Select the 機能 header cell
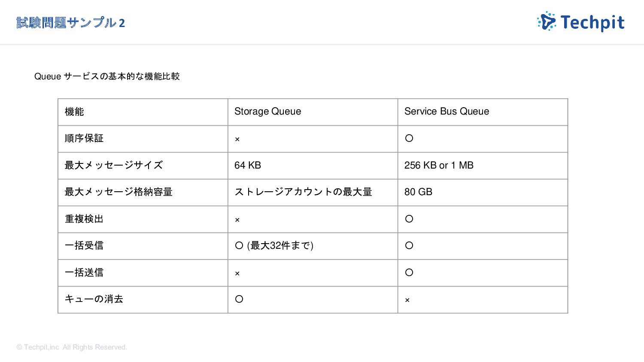Viewport: 644px width, 362px height. [143, 112]
